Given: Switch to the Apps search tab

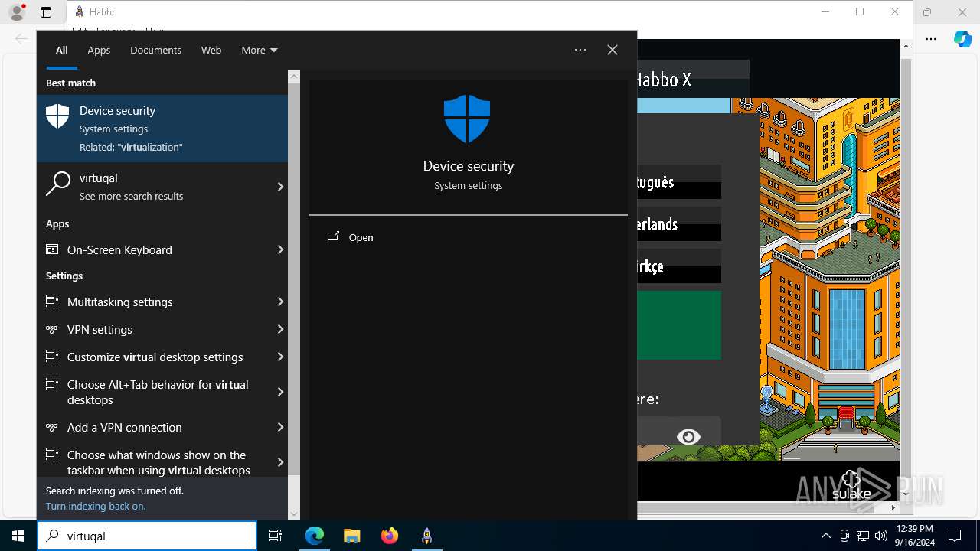Looking at the screenshot, I should [x=99, y=50].
